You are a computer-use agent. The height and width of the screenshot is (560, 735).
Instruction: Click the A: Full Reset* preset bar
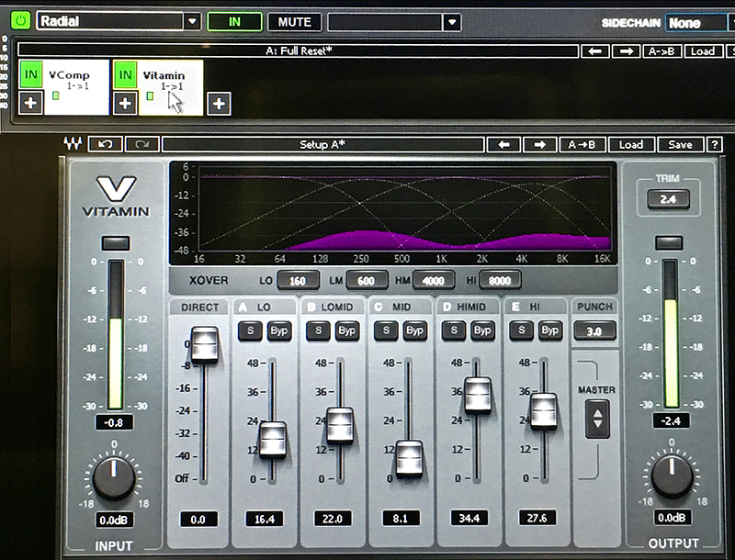298,50
